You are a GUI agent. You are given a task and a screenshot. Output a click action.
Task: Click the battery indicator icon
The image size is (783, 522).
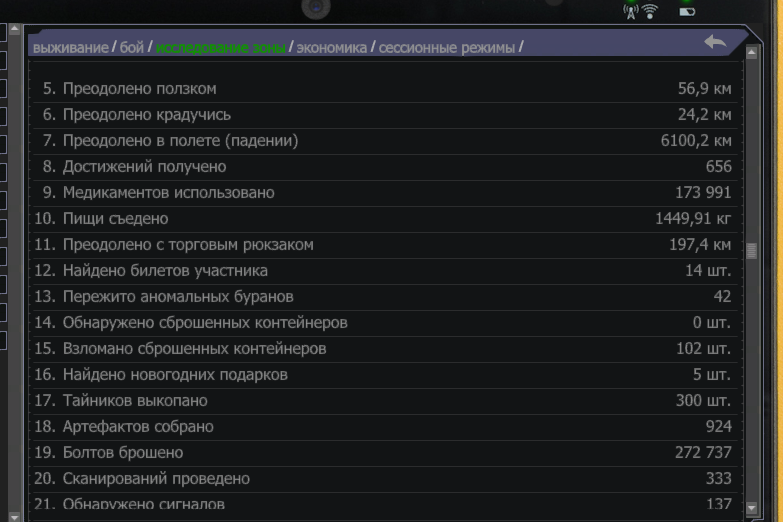pyautogui.click(x=687, y=11)
